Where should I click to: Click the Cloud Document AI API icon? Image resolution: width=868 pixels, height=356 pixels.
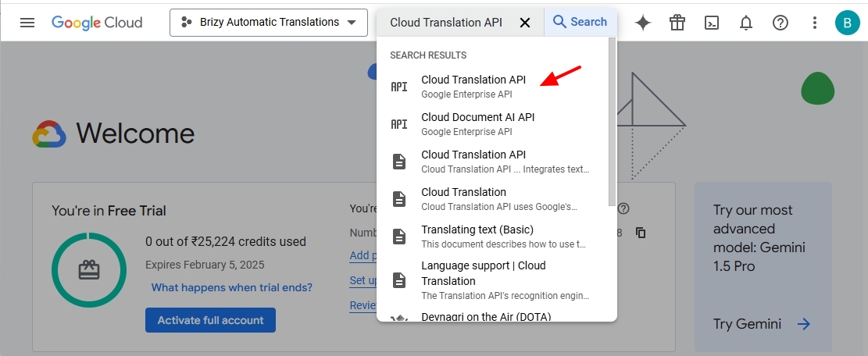pyautogui.click(x=399, y=124)
